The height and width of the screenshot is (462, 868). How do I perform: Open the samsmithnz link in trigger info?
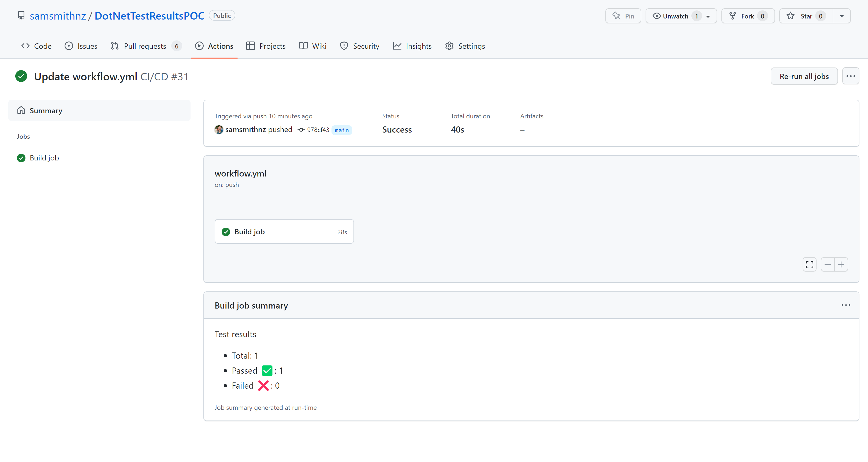click(245, 130)
